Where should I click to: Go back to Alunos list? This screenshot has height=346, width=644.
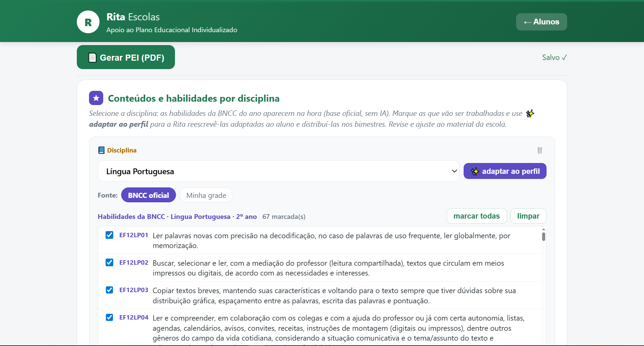[x=541, y=22]
